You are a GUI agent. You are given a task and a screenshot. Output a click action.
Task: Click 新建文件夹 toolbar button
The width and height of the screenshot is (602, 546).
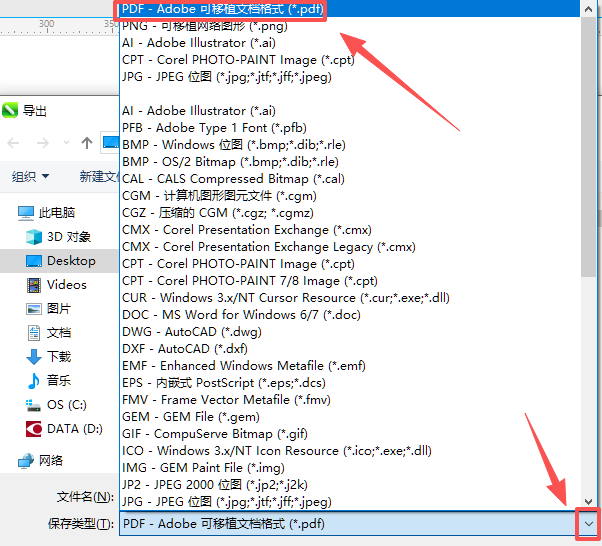99,177
